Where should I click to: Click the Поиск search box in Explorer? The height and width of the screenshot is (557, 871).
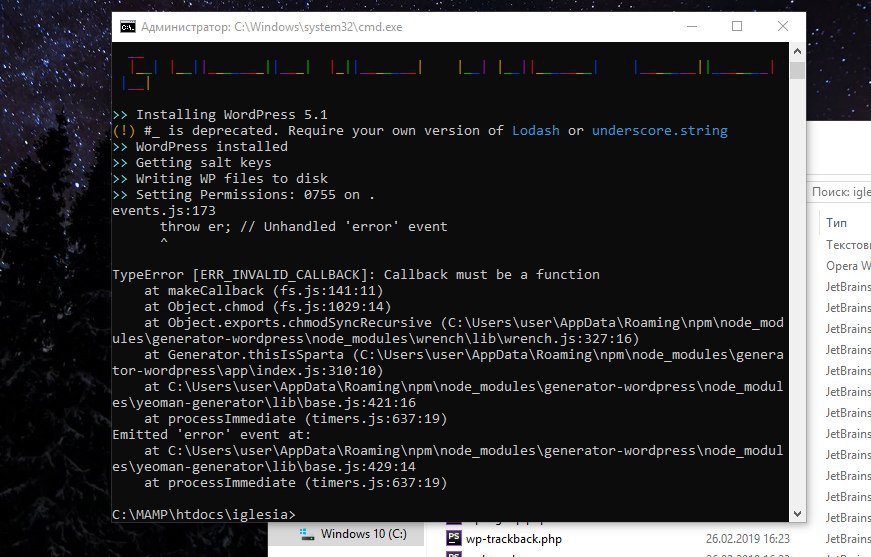click(x=839, y=192)
